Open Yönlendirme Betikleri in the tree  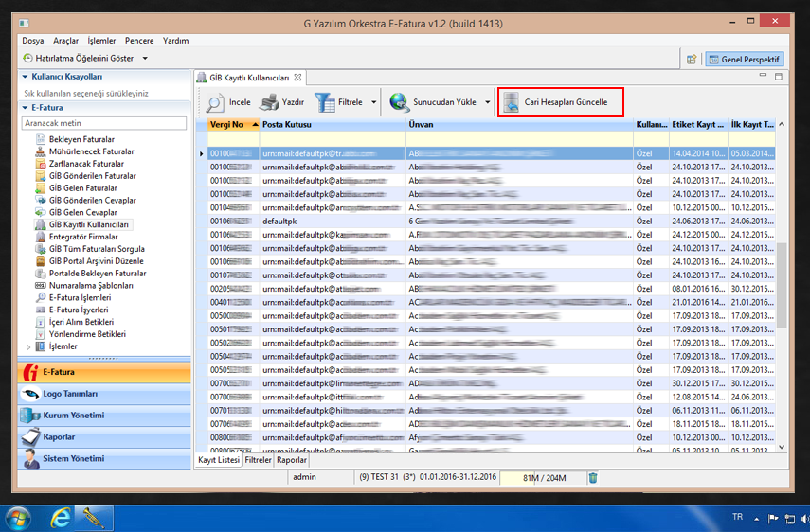tap(87, 334)
